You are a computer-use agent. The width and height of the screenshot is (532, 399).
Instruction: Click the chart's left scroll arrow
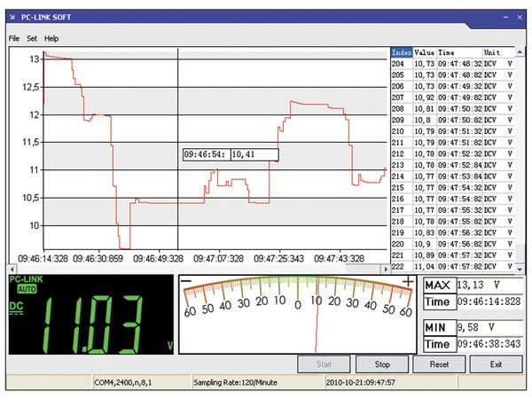pyautogui.click(x=12, y=269)
